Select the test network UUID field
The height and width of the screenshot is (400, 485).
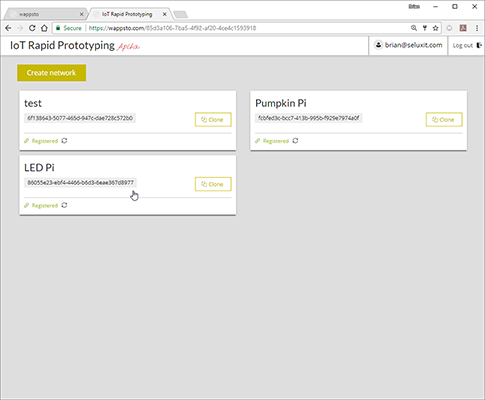click(80, 118)
